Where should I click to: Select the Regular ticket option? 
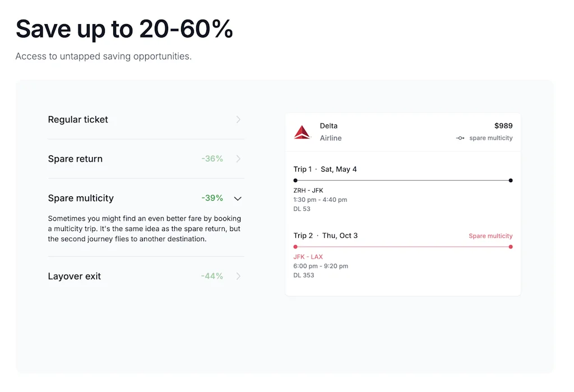coord(78,119)
